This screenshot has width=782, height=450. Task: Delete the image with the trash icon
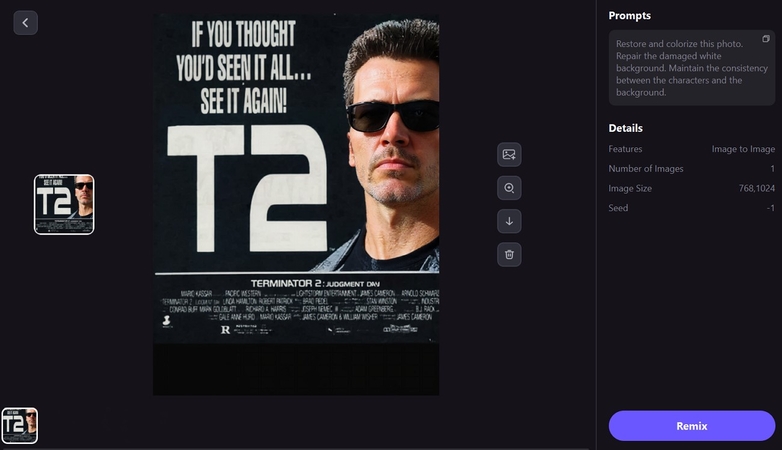[509, 254]
